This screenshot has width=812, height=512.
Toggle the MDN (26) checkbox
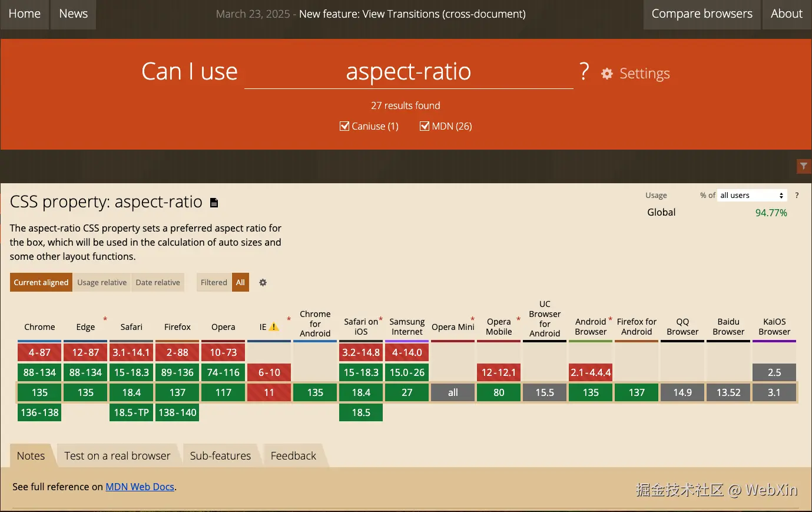tap(425, 126)
